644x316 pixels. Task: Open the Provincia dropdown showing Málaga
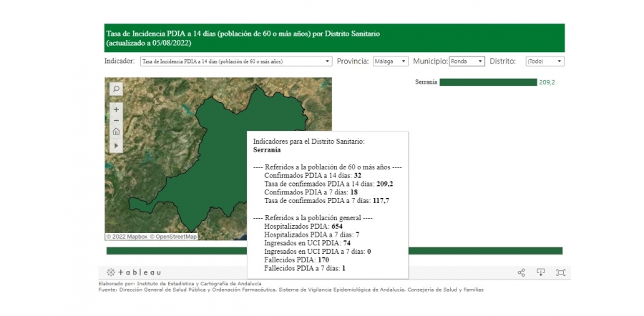coord(390,61)
